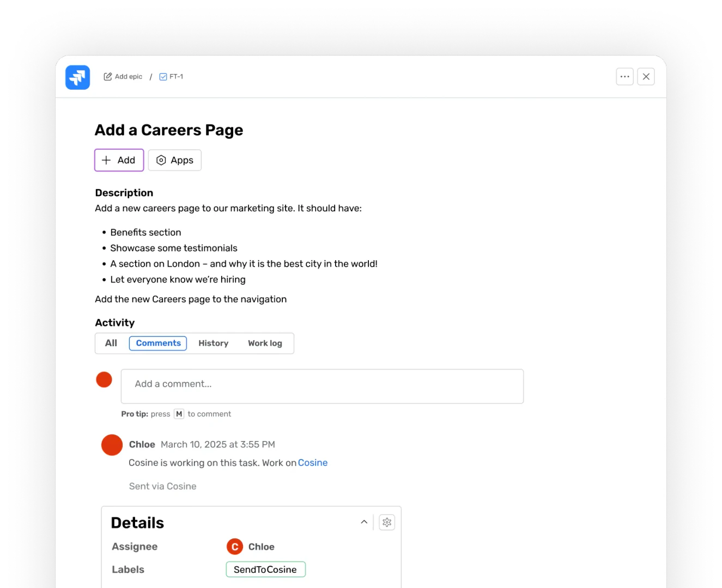722x588 pixels.
Task: Click the assignee avatar in the Details panel
Action: click(234, 546)
